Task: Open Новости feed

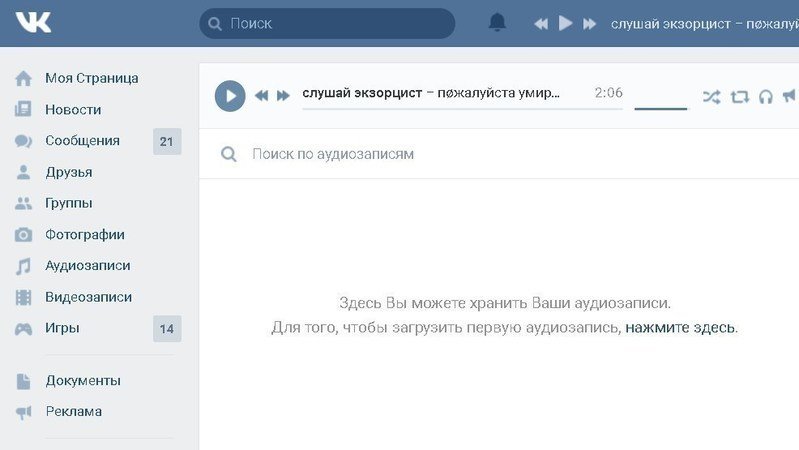Action: coord(73,110)
